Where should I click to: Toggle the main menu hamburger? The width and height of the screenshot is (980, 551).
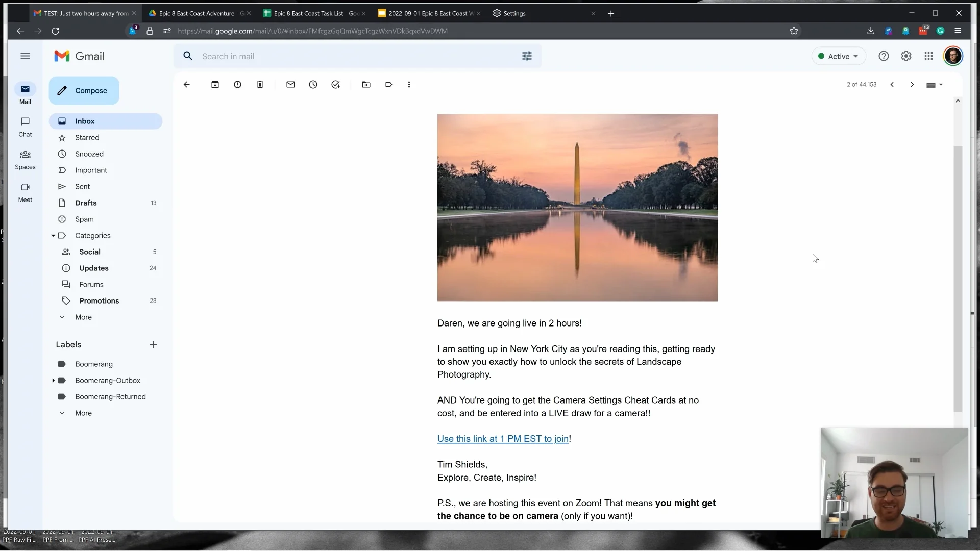[25, 56]
